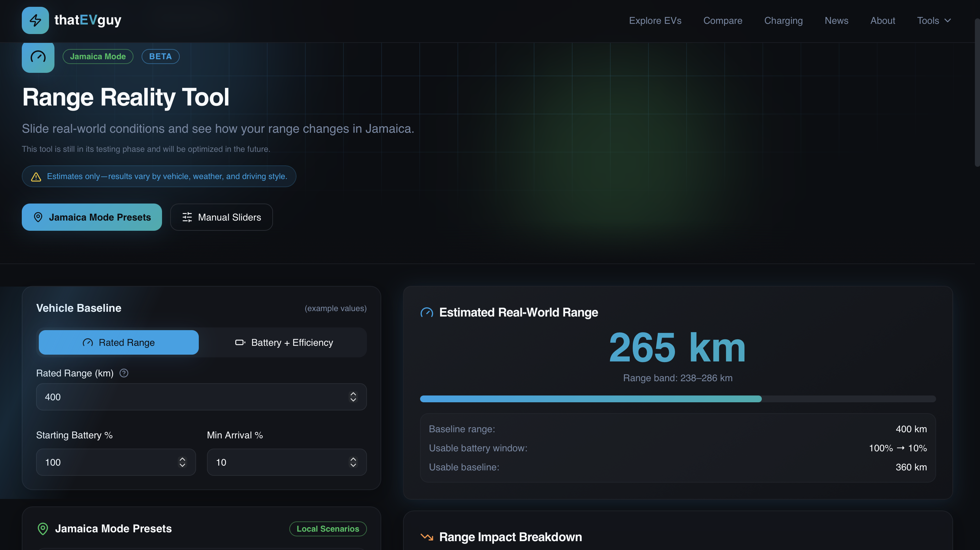
Task: Click the help question mark next to Rated Range (km)
Action: click(x=124, y=373)
